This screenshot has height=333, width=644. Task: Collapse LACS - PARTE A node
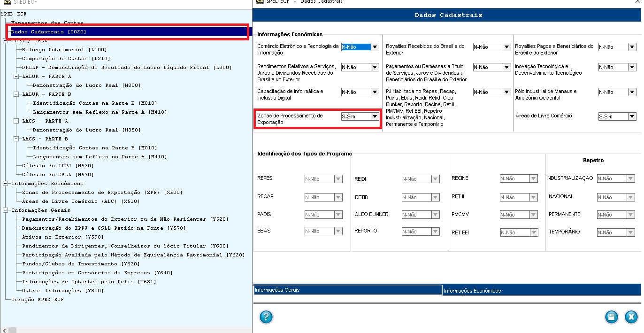[x=16, y=121]
